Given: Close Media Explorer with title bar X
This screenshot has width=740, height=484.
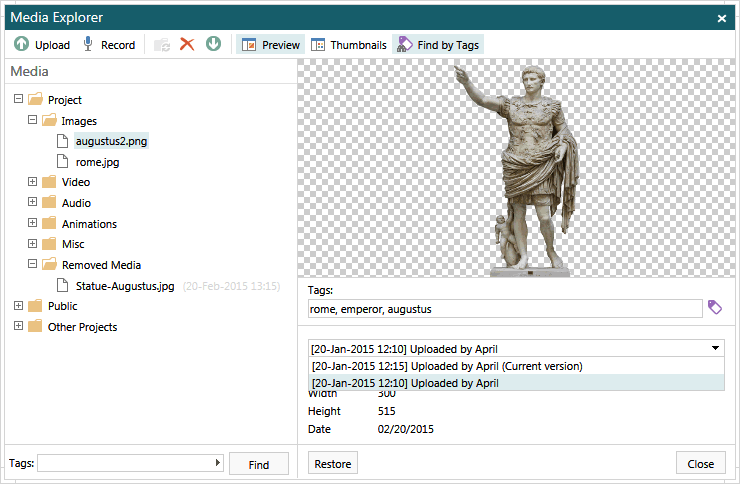Looking at the screenshot, I should pyautogui.click(x=722, y=18).
